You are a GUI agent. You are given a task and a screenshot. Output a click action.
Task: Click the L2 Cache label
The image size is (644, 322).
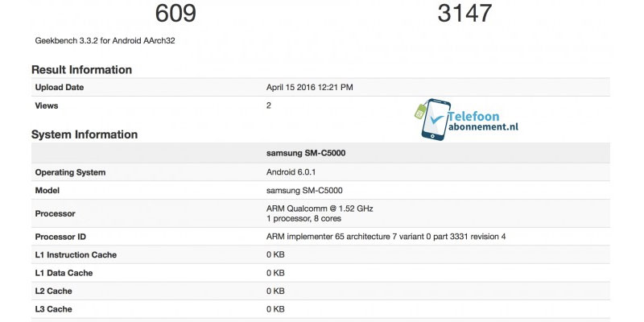(53, 291)
